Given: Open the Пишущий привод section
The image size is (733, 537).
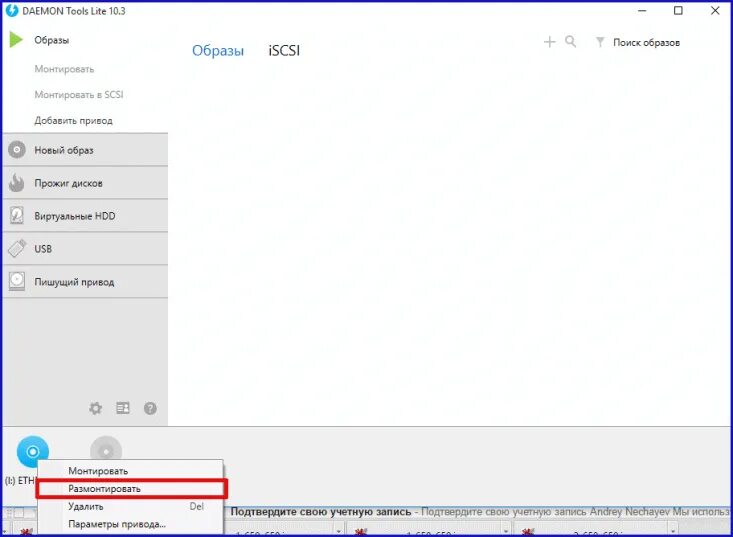Looking at the screenshot, I should tap(86, 282).
